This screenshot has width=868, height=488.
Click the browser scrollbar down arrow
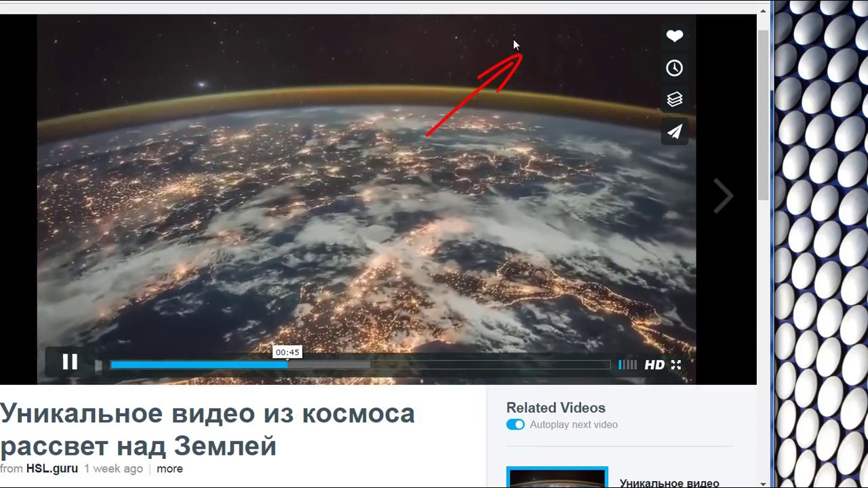763,483
